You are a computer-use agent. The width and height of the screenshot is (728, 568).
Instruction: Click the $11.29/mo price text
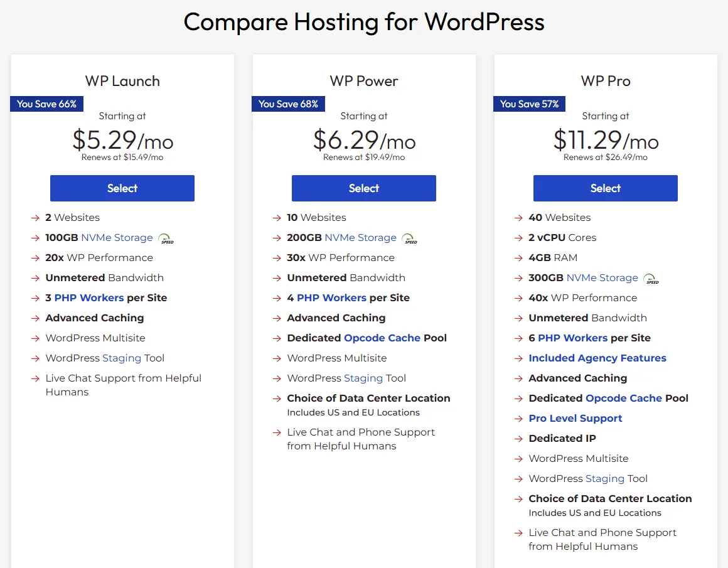(606, 139)
